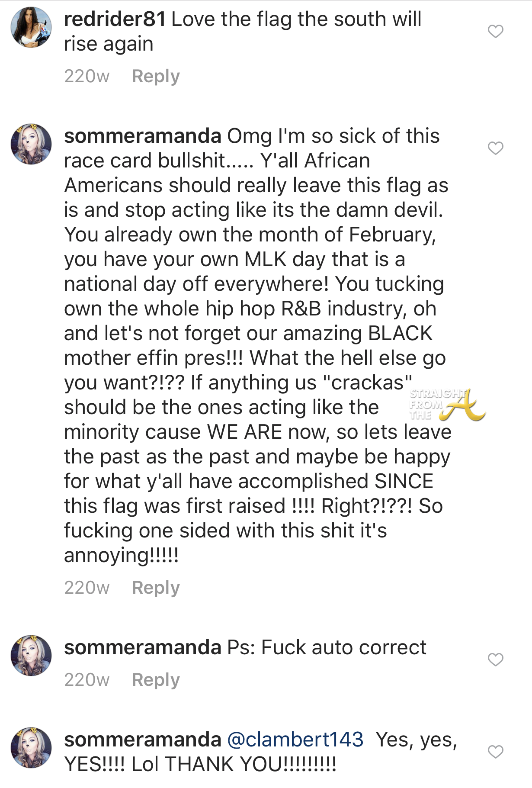The image size is (532, 788).
Task: Reply to the "Ps: Fuck auto correct" comment
Action: pyautogui.click(x=156, y=680)
